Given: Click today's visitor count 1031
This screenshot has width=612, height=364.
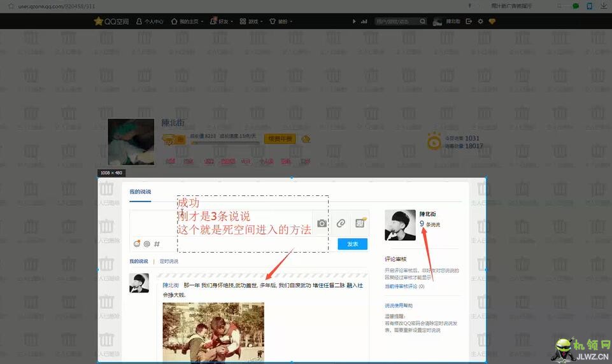Looking at the screenshot, I should [x=472, y=138].
